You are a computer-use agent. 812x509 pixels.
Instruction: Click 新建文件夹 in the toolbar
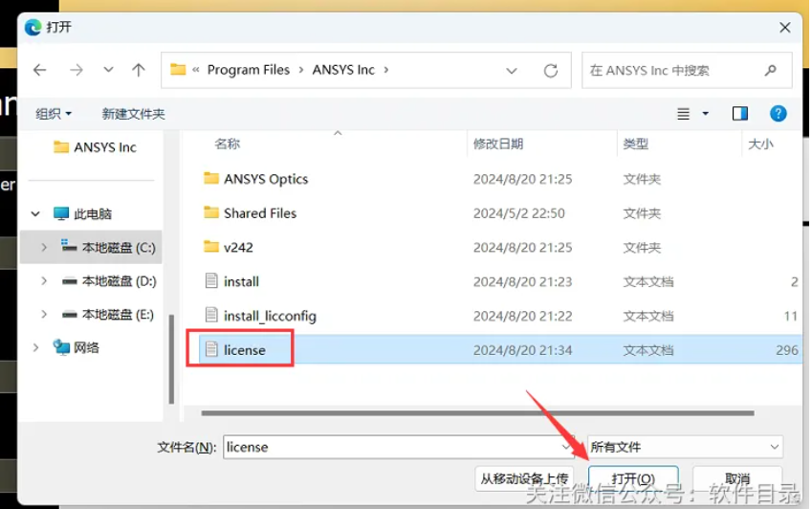[133, 114]
